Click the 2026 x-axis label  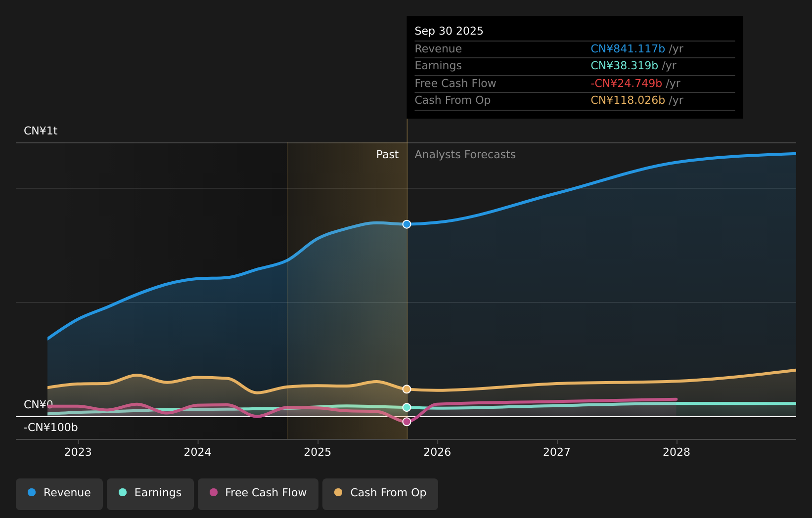click(x=437, y=452)
